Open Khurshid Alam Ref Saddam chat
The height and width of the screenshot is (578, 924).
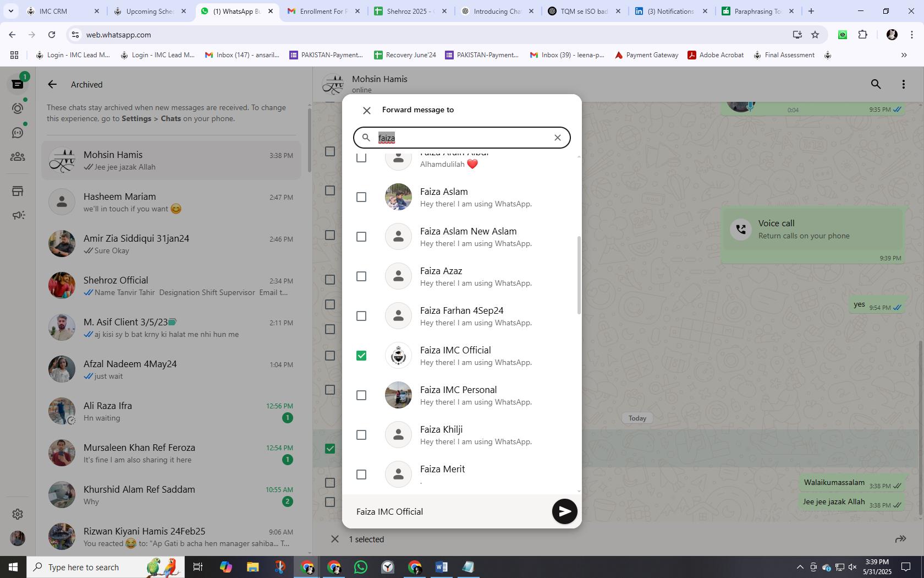(171, 495)
